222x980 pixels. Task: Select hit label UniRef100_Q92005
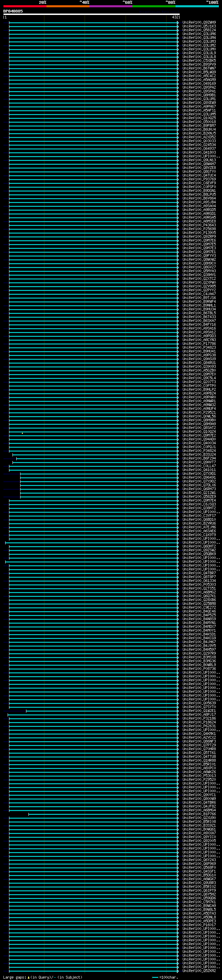(199, 840)
